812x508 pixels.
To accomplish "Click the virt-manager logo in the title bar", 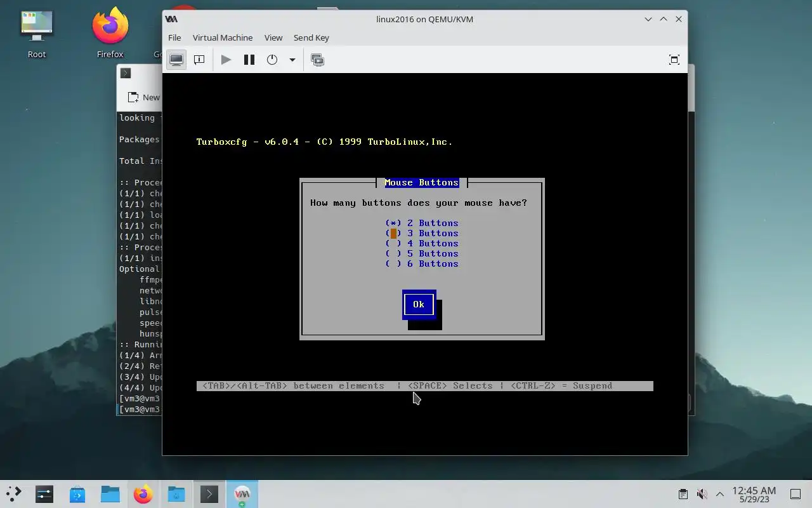I will click(x=171, y=19).
